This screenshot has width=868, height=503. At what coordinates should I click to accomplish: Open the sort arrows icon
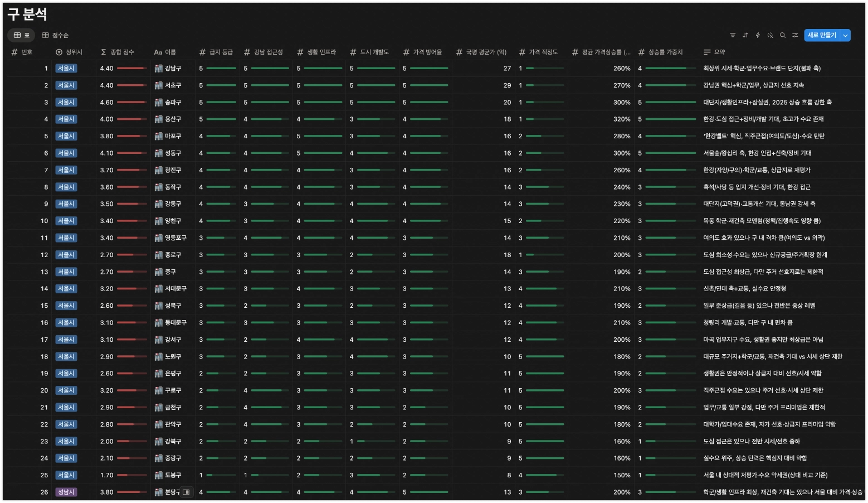pyautogui.click(x=745, y=35)
